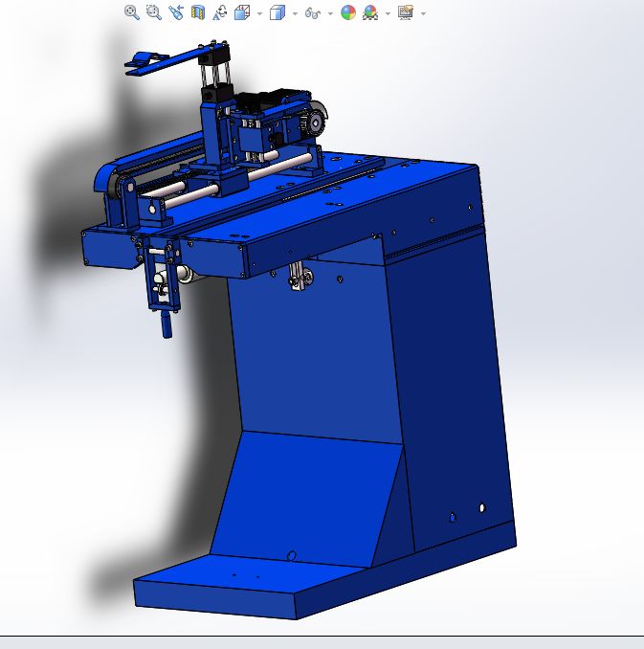This screenshot has height=649, width=644.
Task: Click the View Orientation cube icon
Action: pos(242,12)
